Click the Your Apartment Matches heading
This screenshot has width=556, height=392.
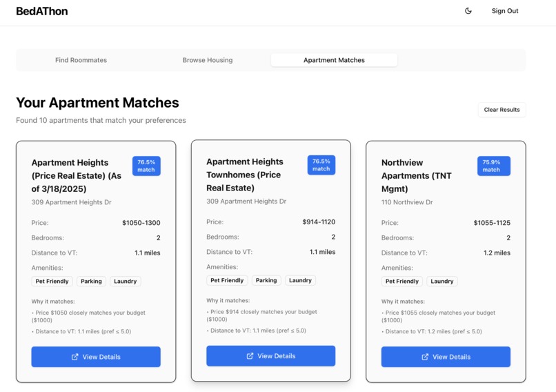[x=97, y=103]
